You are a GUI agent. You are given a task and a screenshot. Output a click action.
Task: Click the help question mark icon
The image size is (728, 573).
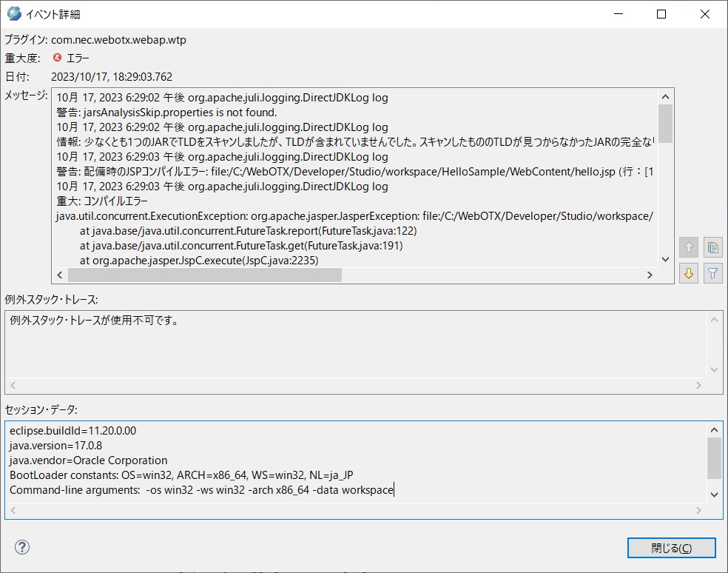(x=22, y=547)
